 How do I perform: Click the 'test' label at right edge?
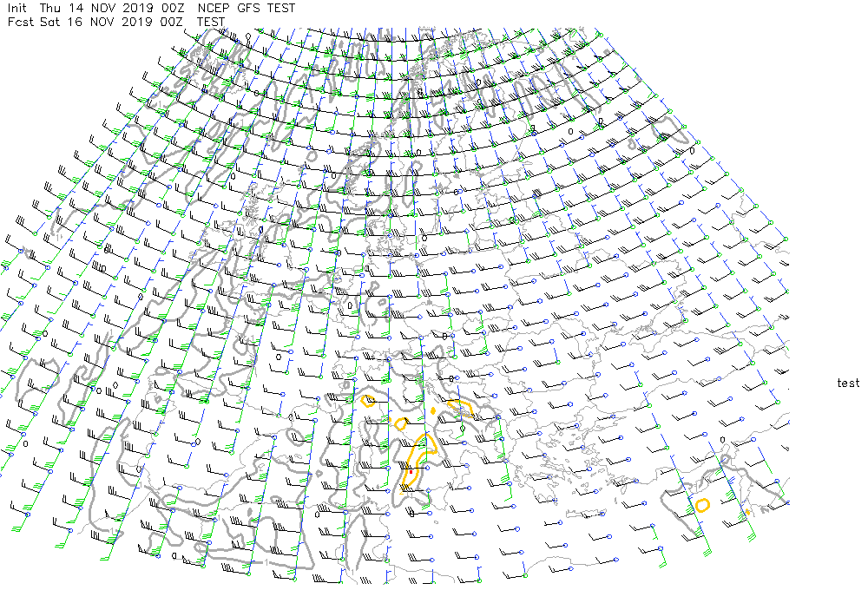point(848,383)
